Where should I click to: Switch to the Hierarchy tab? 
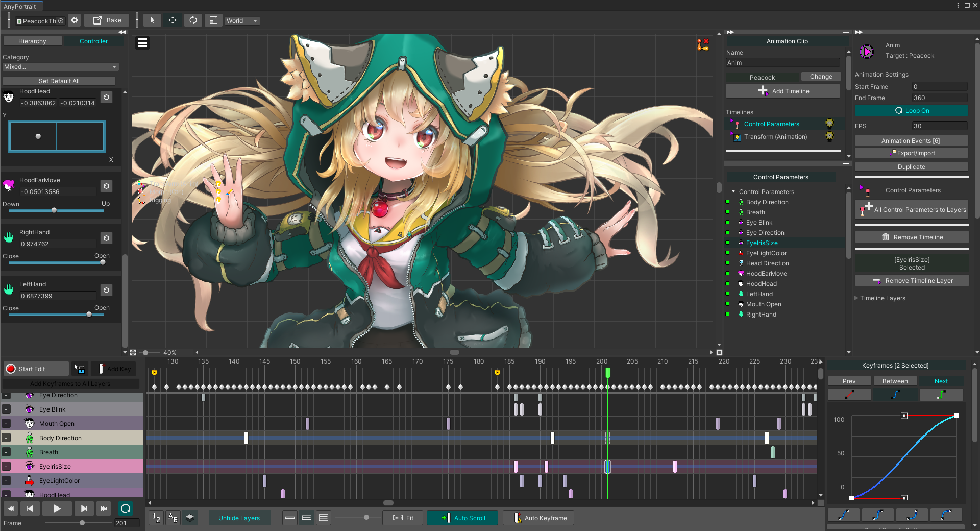pos(32,41)
